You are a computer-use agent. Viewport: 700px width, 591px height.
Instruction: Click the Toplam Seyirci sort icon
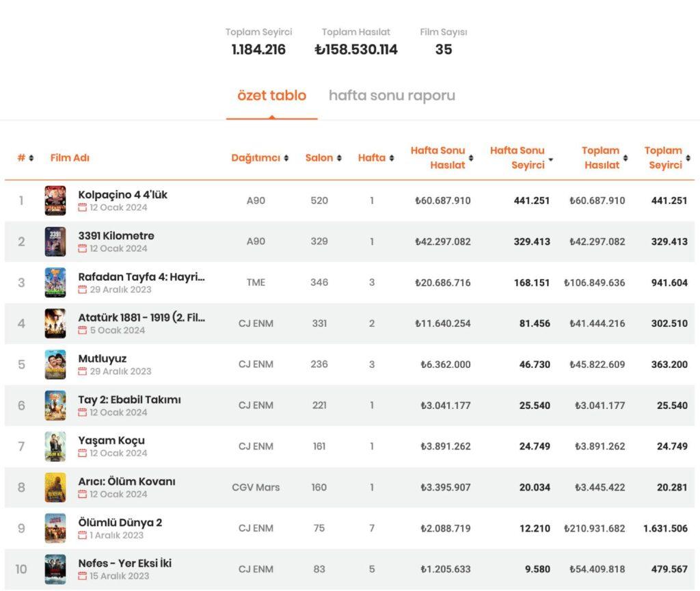pos(688,159)
